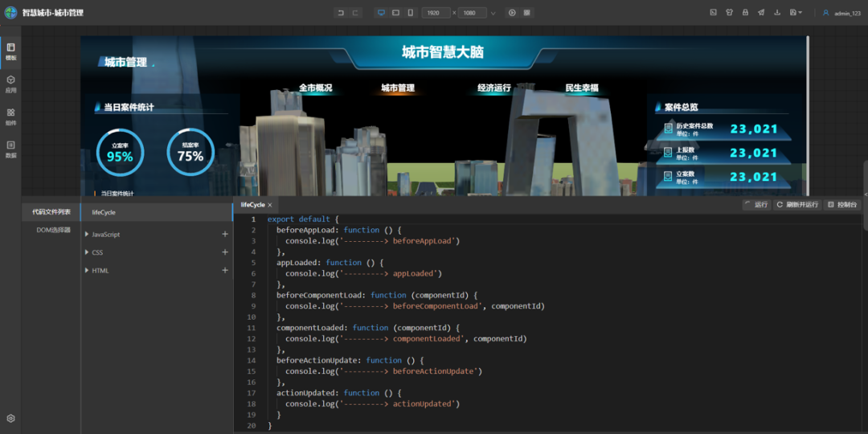Screen dimensions: 868x434
Task: Click the 'actionUpdated: function' code line
Action: [338, 393]
